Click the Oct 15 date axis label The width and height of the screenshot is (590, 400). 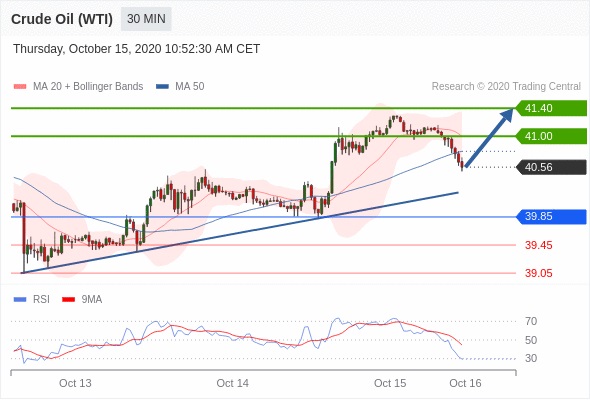click(x=390, y=383)
